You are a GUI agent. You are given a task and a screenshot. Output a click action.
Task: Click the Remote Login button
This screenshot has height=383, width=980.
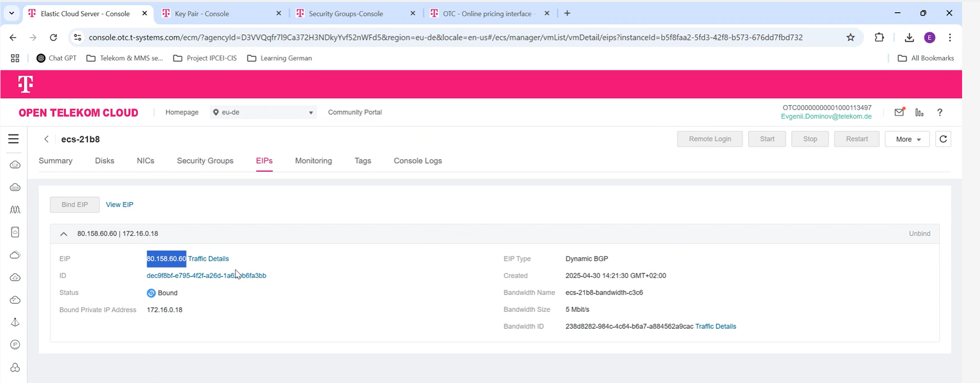point(710,139)
